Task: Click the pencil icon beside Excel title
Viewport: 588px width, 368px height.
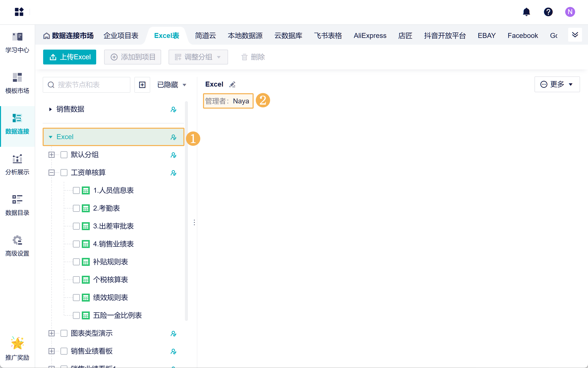Action: tap(232, 85)
